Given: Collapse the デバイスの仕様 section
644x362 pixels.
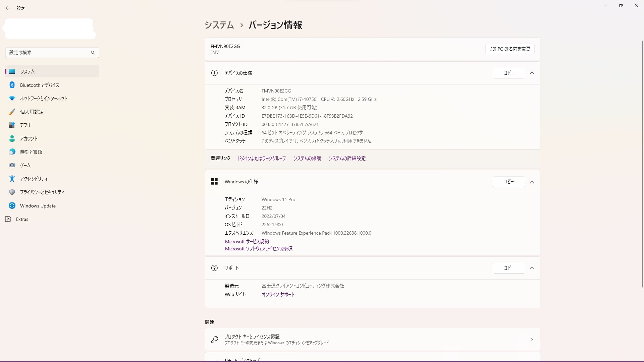Looking at the screenshot, I should [532, 73].
